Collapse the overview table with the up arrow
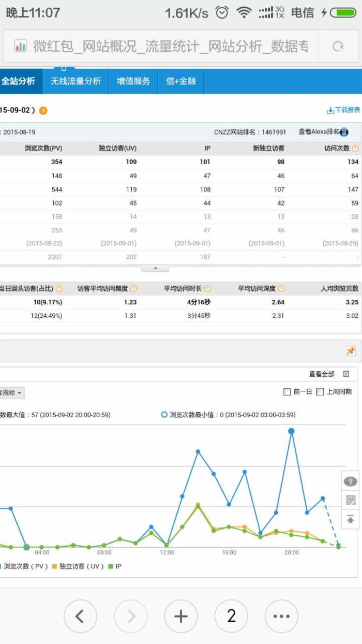362x644 pixels. pos(155,269)
